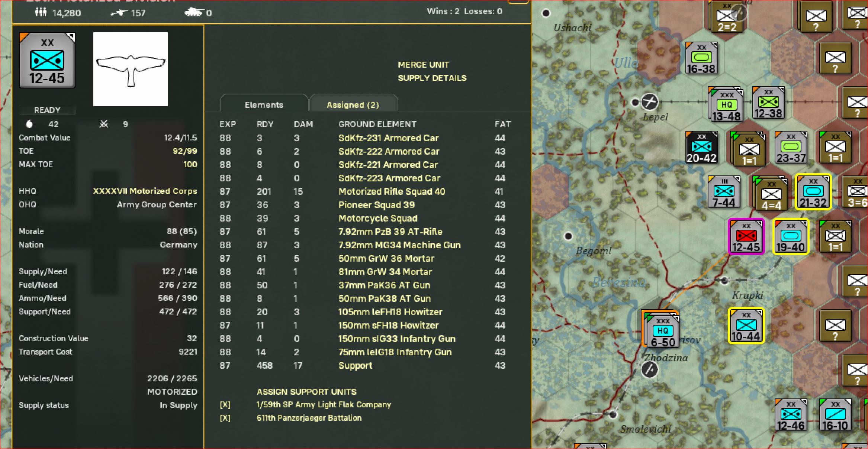868x449 pixels.
Task: Click the Motorcycle Squad element
Action: tap(378, 218)
